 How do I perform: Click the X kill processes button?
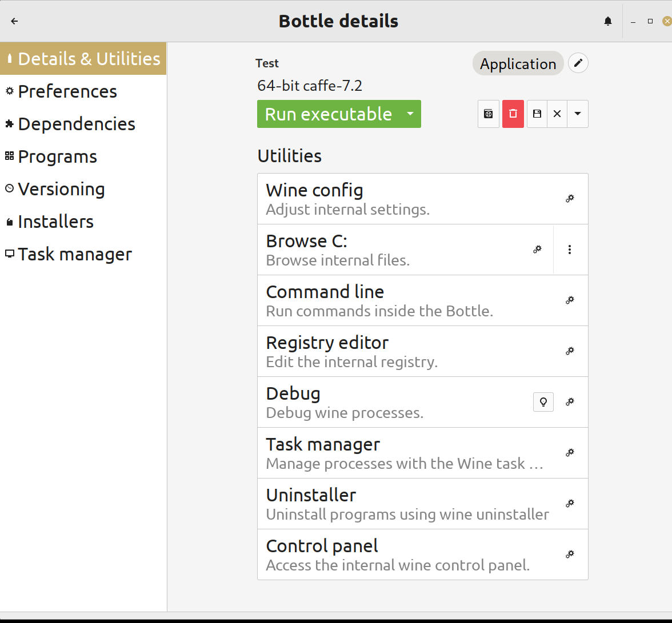pyautogui.click(x=557, y=114)
